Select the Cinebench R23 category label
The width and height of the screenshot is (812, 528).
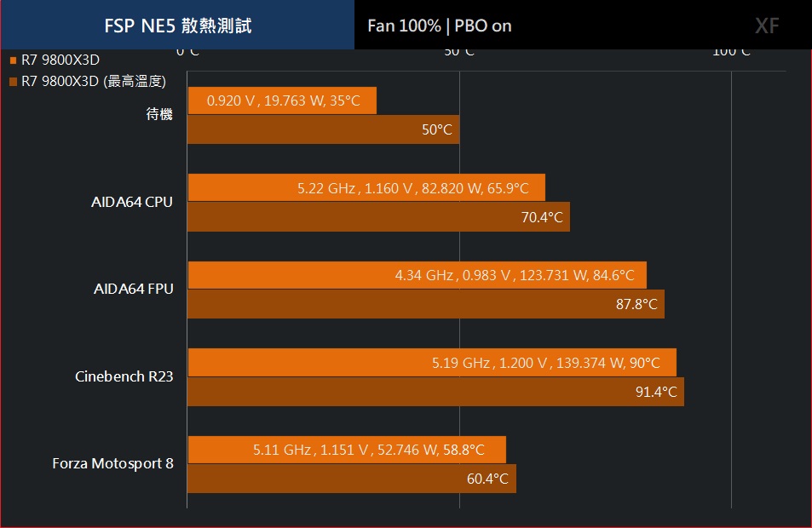tap(124, 376)
